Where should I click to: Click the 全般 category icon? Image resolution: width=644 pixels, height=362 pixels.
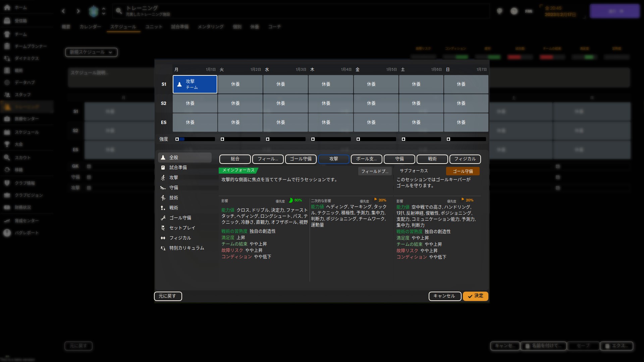pyautogui.click(x=163, y=158)
